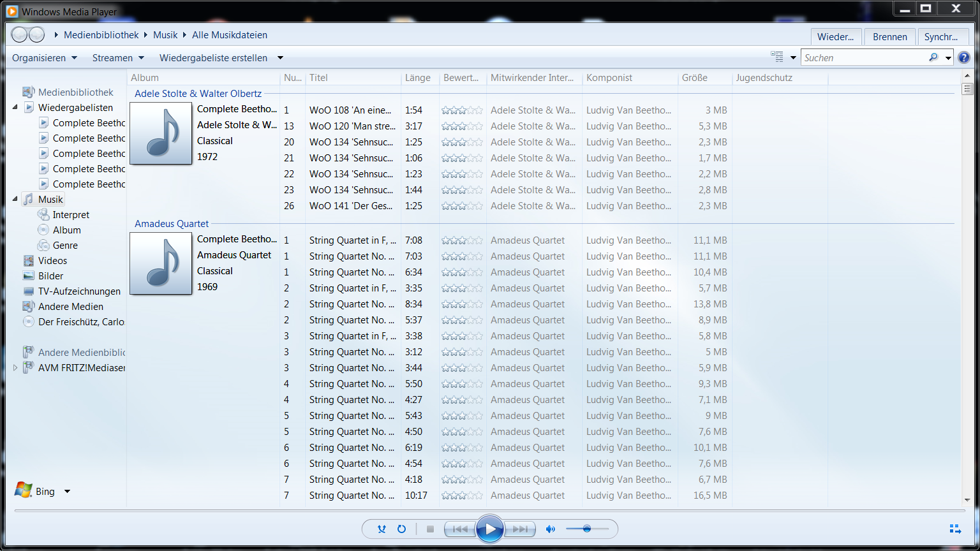Switch to the Wiedergabe tab
Image resolution: width=980 pixels, height=551 pixels.
[x=836, y=37]
